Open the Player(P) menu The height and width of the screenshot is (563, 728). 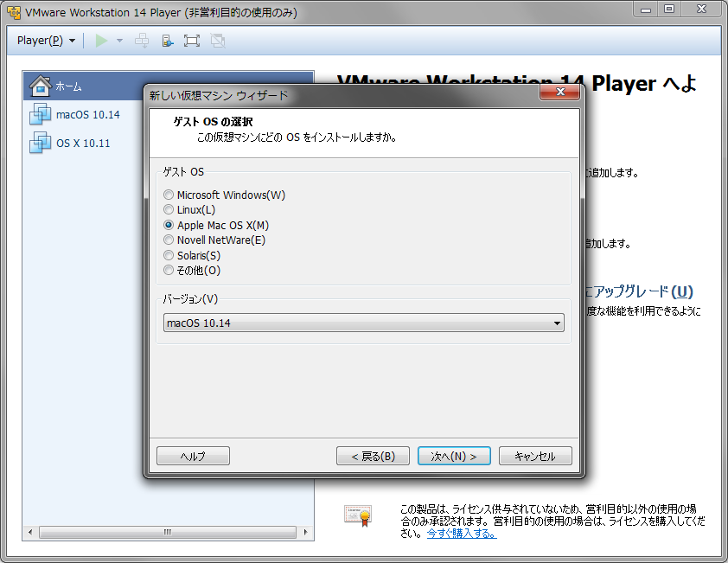pos(46,41)
